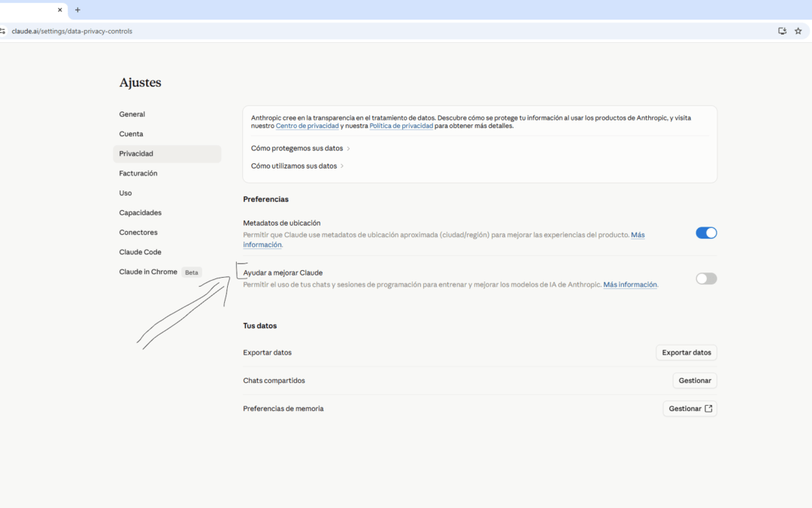Click the Chats compartidos row label
Image resolution: width=812 pixels, height=508 pixels.
(x=274, y=381)
